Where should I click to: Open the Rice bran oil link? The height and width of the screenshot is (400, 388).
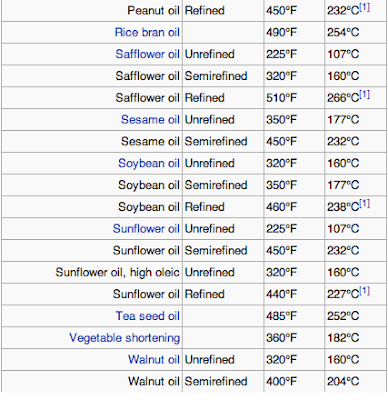(147, 32)
